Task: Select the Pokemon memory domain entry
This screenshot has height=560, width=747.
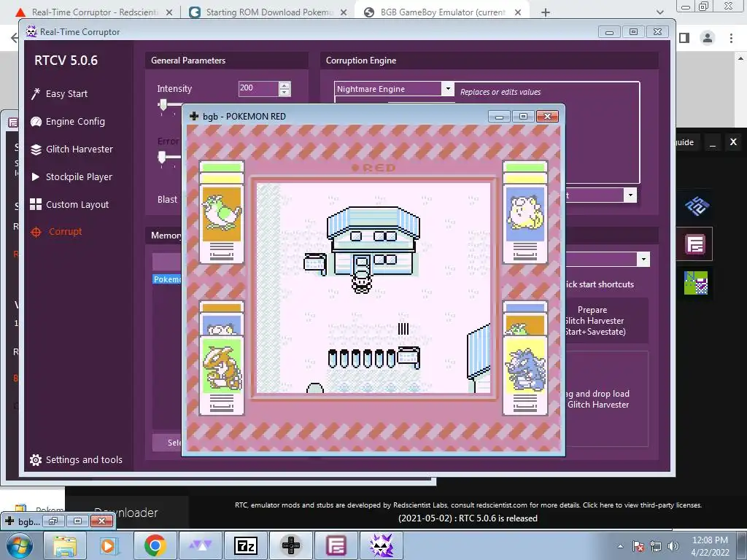Action: [167, 279]
